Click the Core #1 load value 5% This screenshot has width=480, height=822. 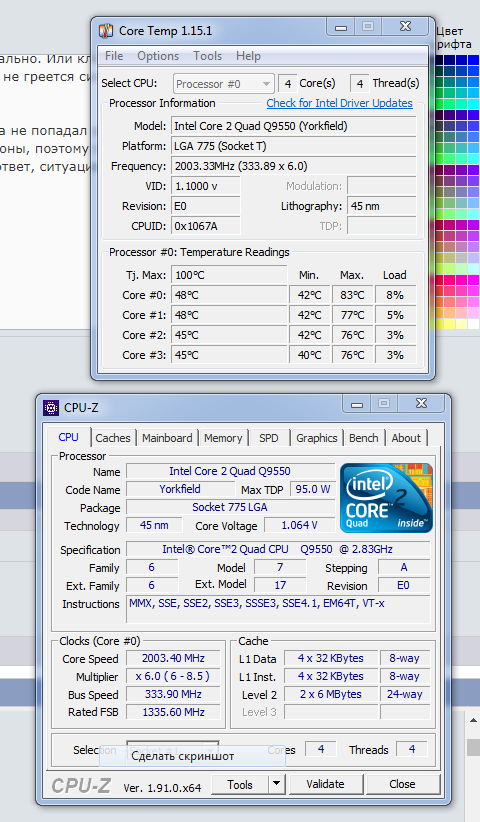pyautogui.click(x=396, y=315)
